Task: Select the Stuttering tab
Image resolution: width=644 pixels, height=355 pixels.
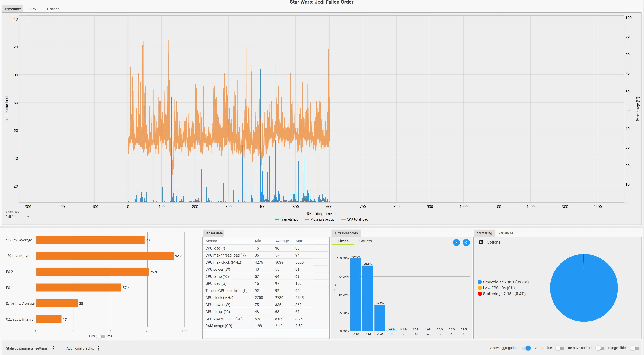Action: click(484, 233)
